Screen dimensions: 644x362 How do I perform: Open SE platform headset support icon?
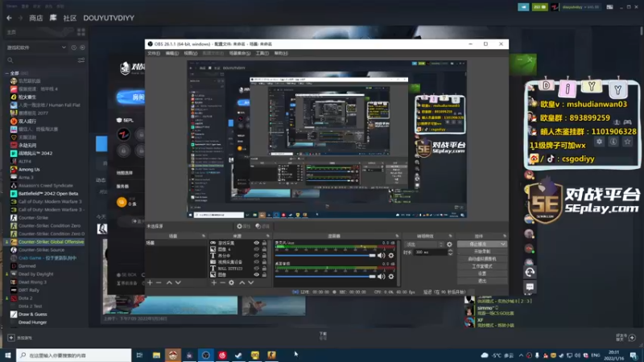[x=530, y=272]
